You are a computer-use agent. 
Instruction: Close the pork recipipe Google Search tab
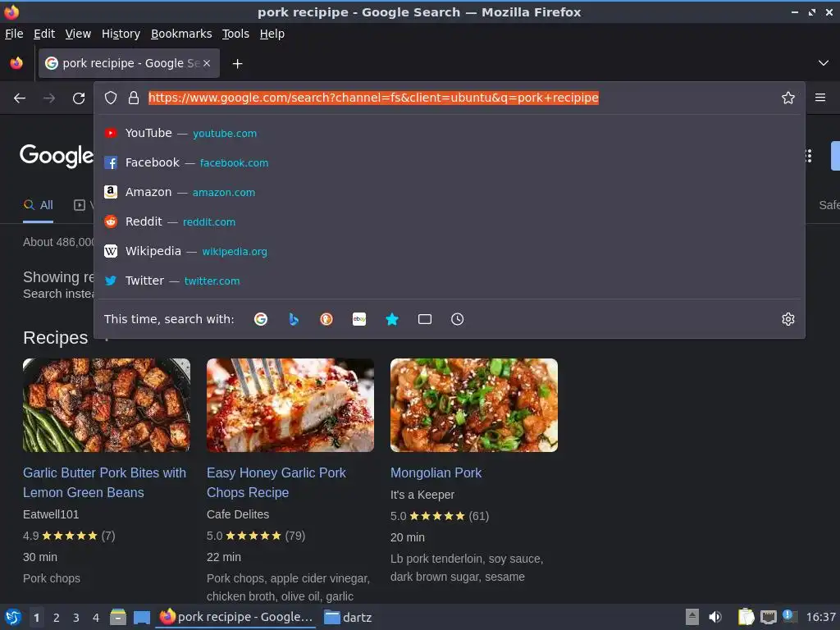[x=207, y=63]
